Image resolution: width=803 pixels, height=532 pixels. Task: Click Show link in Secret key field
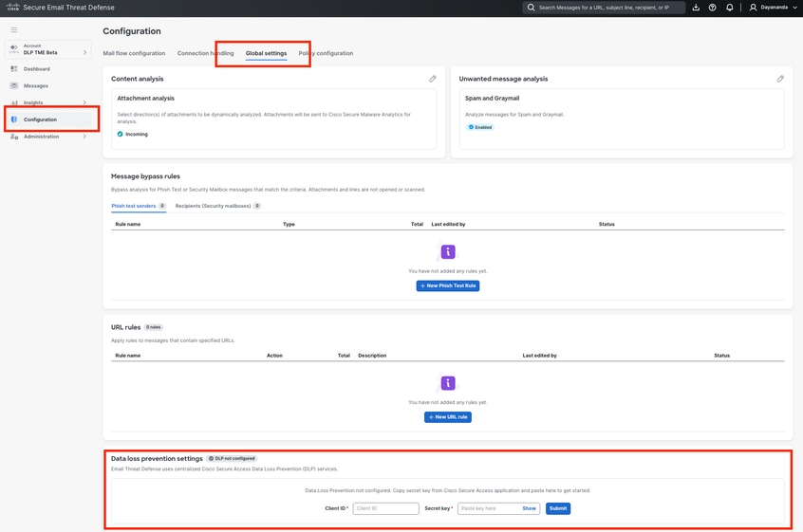click(x=529, y=508)
